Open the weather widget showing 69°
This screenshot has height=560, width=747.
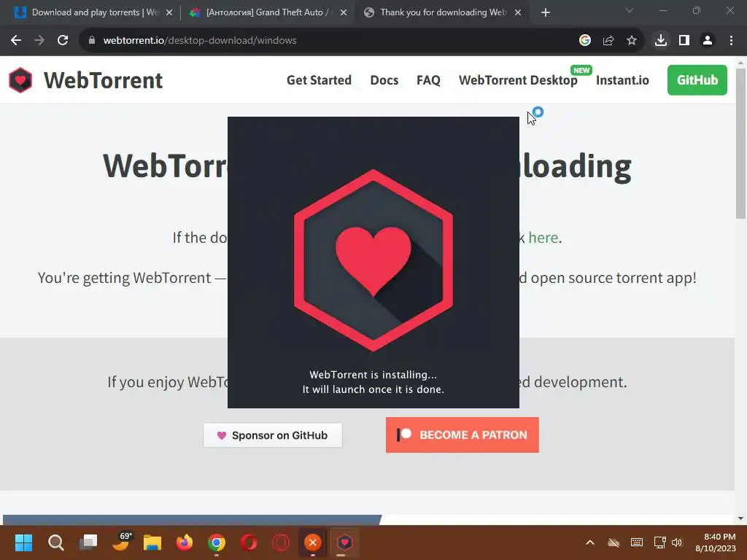pyautogui.click(x=121, y=542)
